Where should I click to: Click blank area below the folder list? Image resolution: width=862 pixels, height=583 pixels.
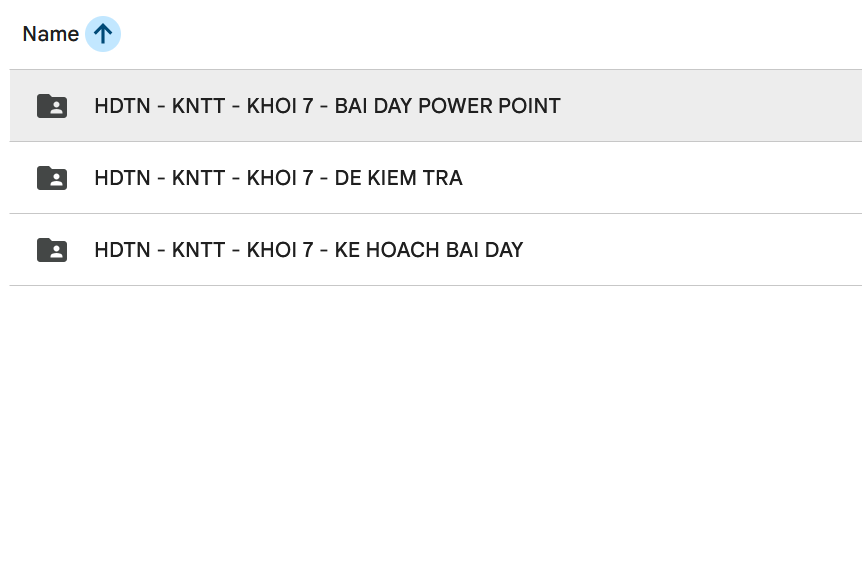[430, 430]
